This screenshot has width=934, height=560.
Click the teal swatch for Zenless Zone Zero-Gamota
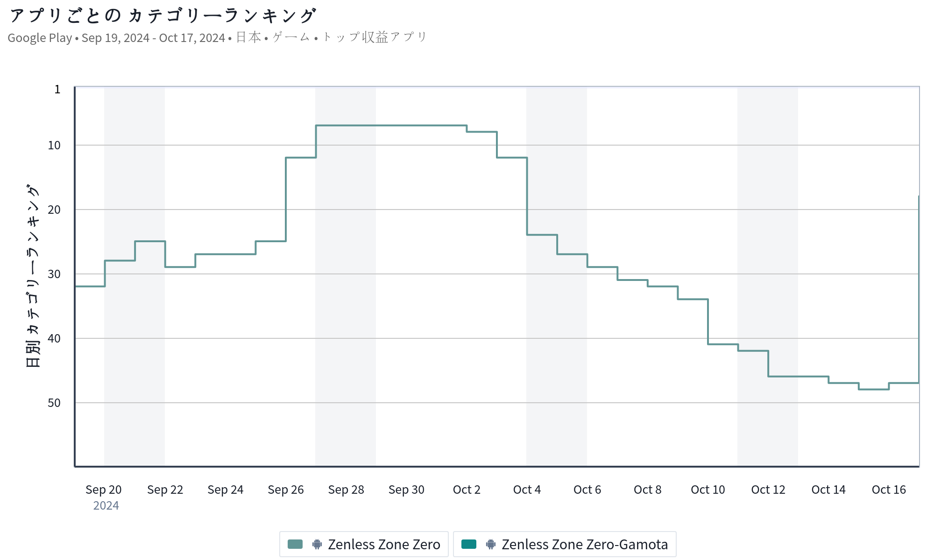(469, 544)
